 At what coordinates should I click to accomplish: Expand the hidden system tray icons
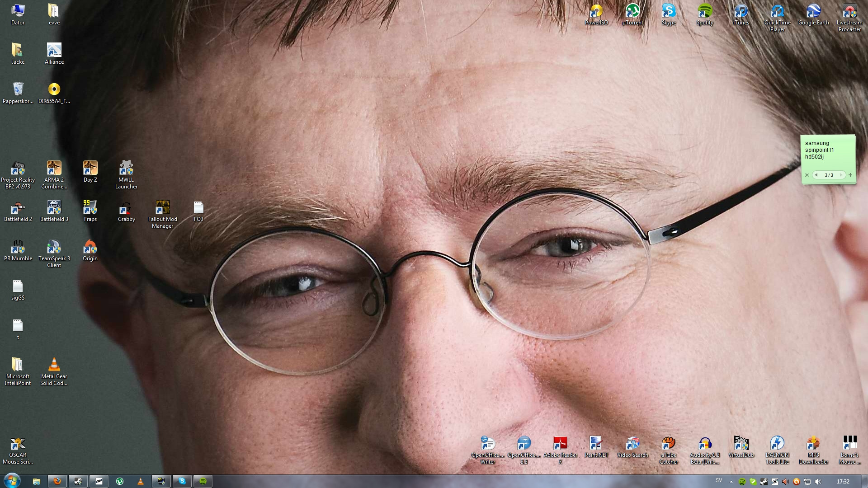(731, 482)
